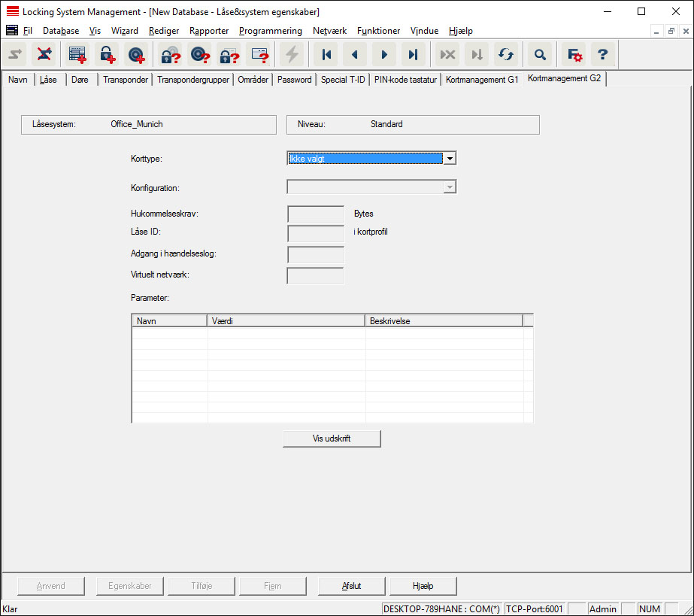Click the filter settings toolbar icon
Screen dimensions: 694x616
point(574,55)
